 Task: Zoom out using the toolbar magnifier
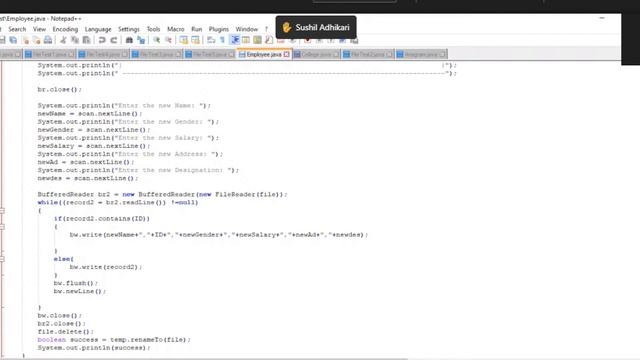coord(168,40)
